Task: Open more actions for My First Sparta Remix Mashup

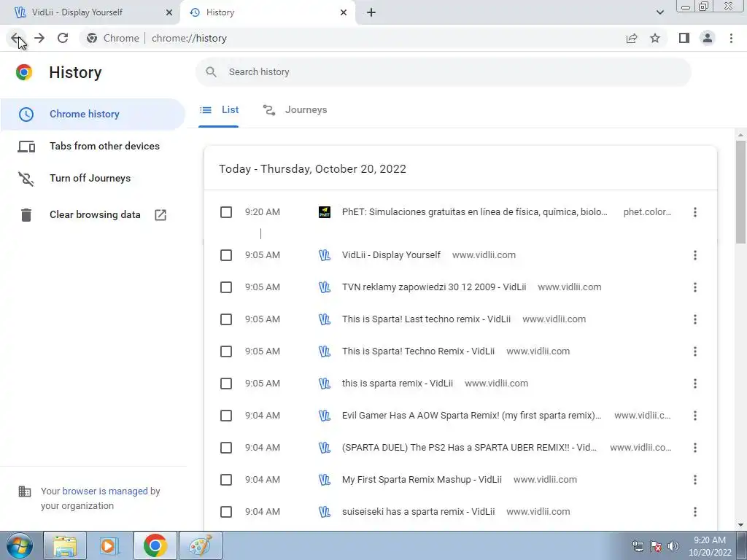Action: point(695,480)
